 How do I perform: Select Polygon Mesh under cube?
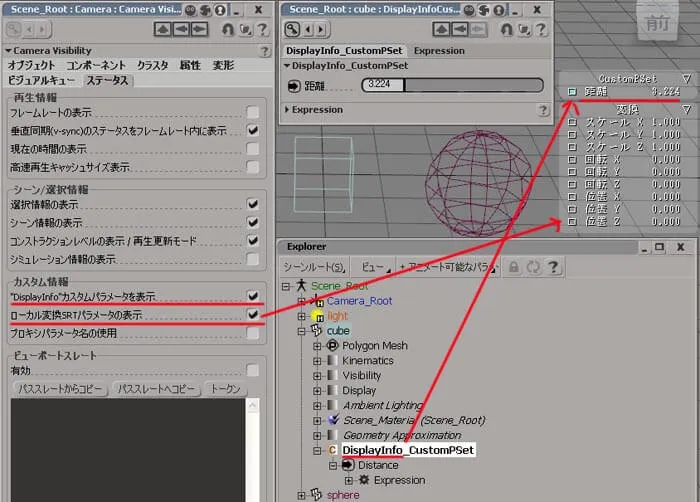tap(375, 346)
